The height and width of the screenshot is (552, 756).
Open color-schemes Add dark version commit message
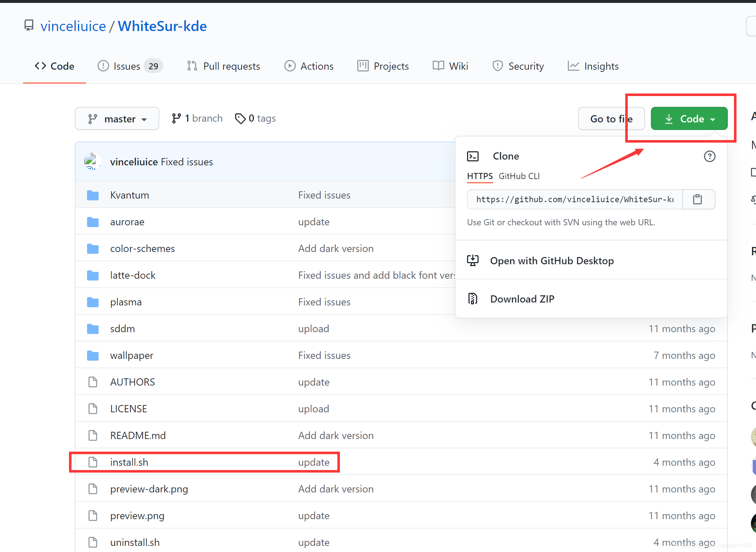[336, 248]
